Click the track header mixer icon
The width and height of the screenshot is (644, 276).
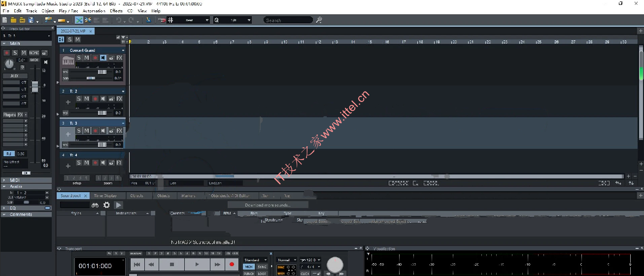[x=61, y=40]
